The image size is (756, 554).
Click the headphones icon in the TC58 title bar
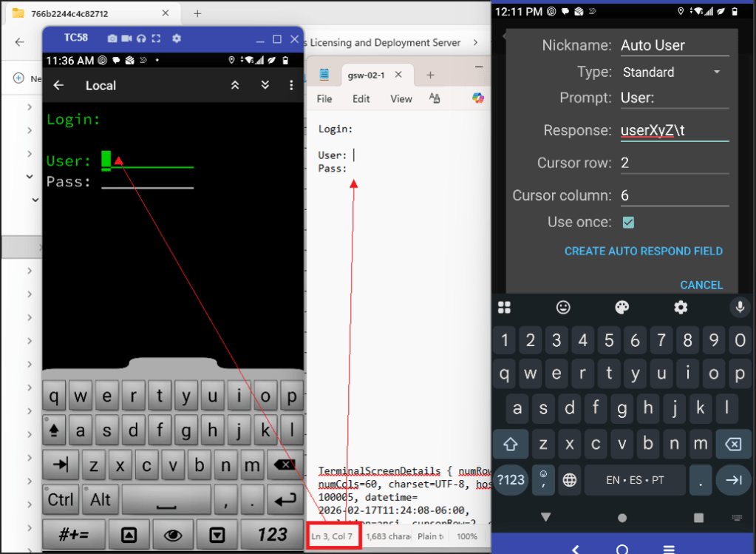141,38
